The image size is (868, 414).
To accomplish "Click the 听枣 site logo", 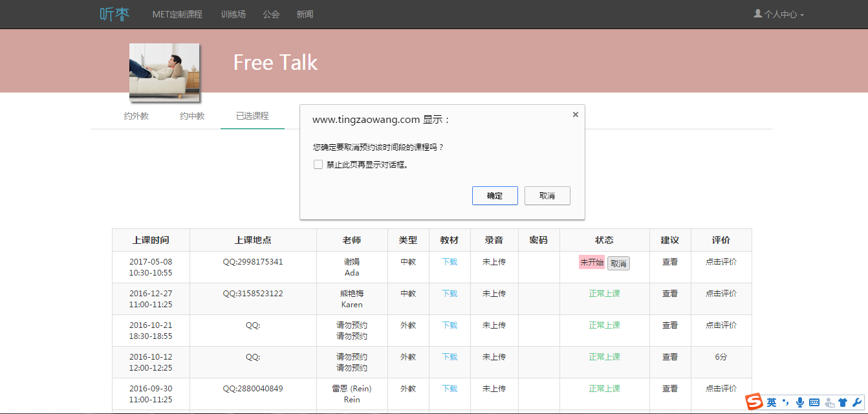I will coord(114,14).
